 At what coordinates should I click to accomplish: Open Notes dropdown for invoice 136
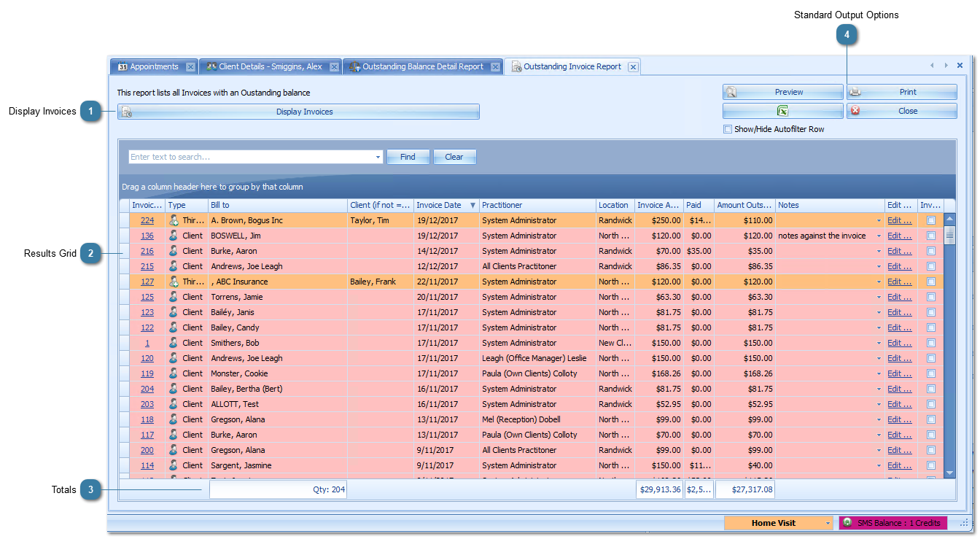pos(879,236)
